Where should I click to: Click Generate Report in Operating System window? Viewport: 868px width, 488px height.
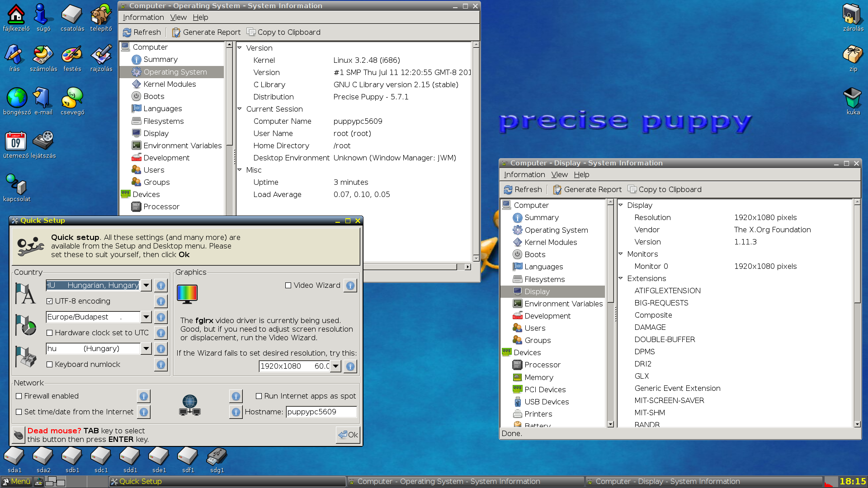(206, 32)
